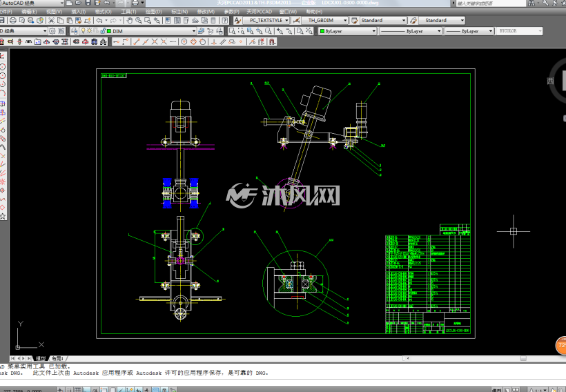Click the Open folder icon in quick access bar
This screenshot has height=392, width=566.
[x=78, y=3]
